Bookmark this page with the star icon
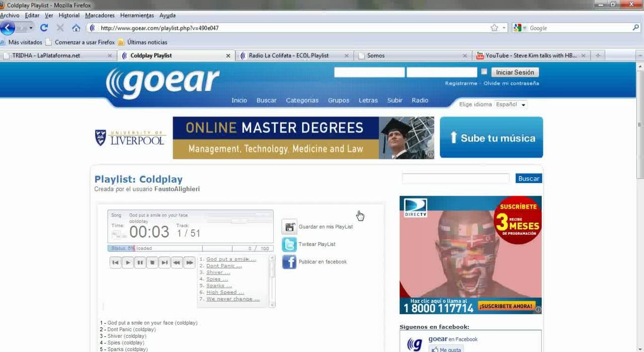Image resolution: width=644 pixels, height=352 pixels. pos(494,28)
